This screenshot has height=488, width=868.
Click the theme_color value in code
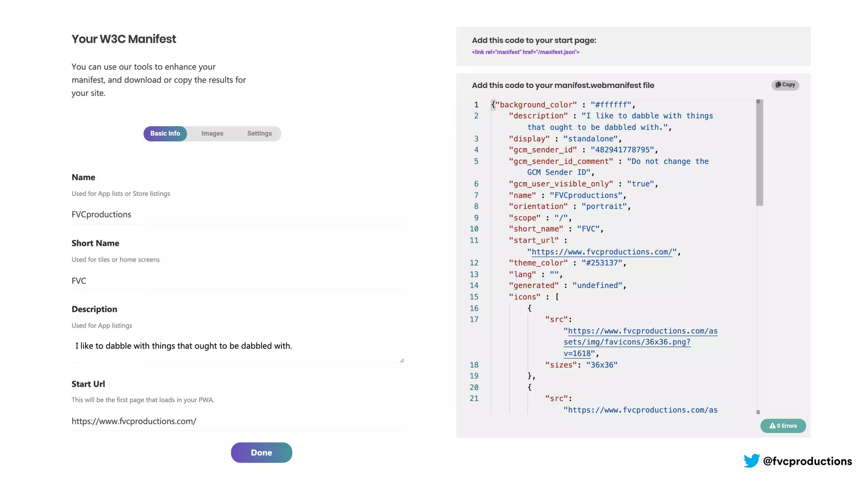(602, 263)
